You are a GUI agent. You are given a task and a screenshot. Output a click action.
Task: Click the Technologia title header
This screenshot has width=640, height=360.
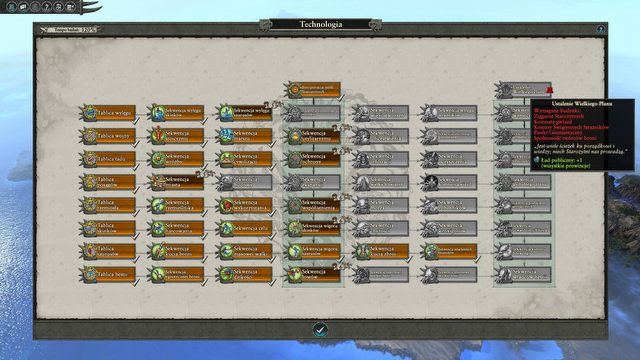click(x=321, y=24)
